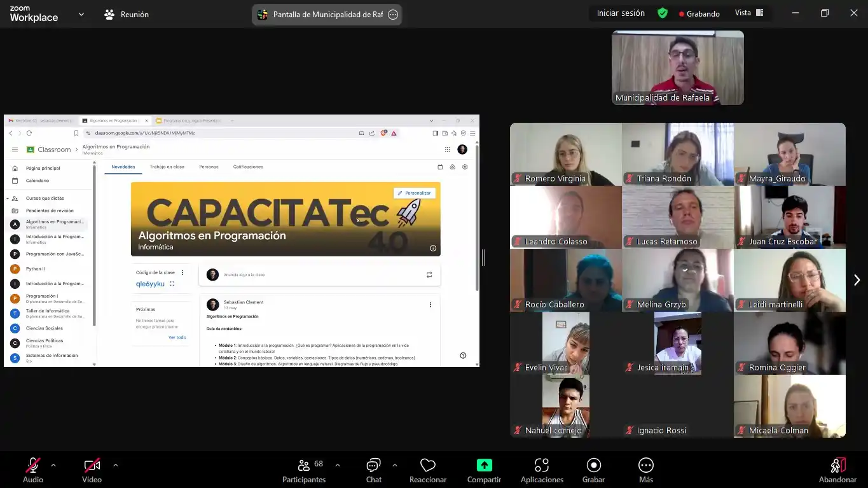Click the Google apps grid icon in Classroom
Viewport: 868px width, 488px height.
click(x=448, y=149)
